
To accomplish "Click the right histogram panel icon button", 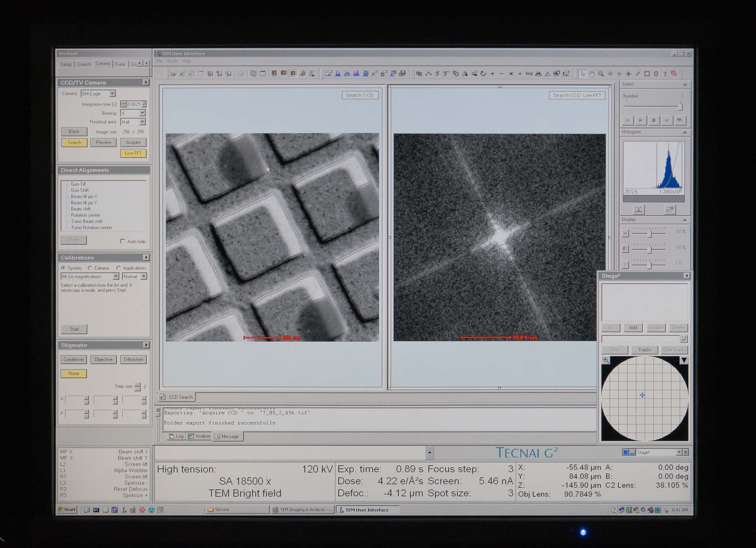I will 669,209.
